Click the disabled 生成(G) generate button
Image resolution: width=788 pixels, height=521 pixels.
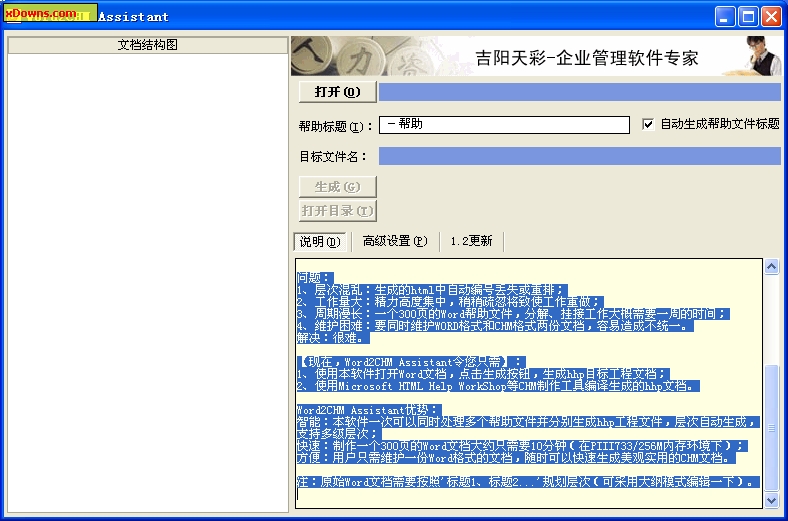(337, 187)
